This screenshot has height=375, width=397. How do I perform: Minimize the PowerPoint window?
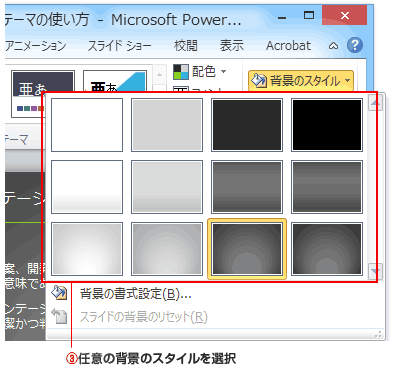tap(282, 17)
